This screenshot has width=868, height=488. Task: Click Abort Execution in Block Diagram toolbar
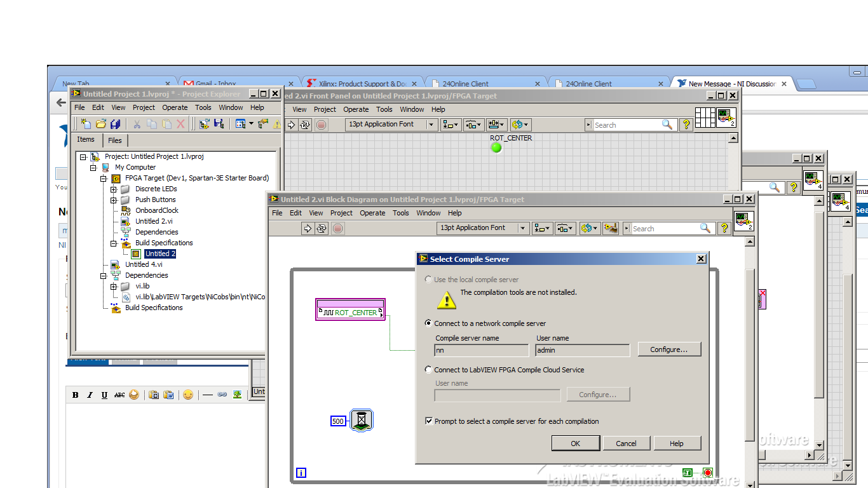click(338, 228)
